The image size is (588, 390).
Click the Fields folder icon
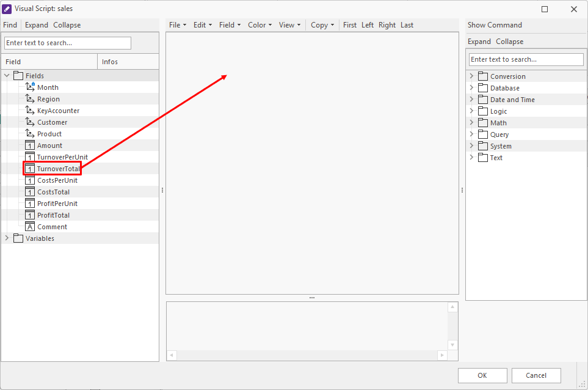coord(18,75)
